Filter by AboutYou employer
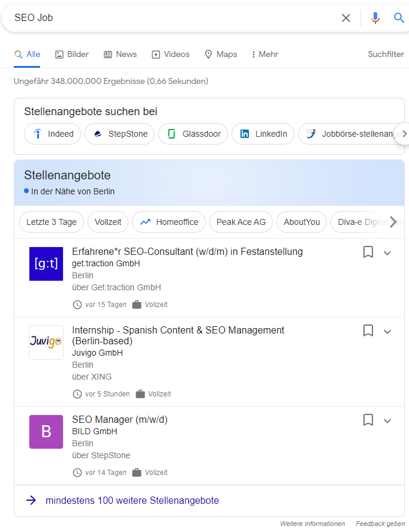409x532 pixels. pos(302,222)
